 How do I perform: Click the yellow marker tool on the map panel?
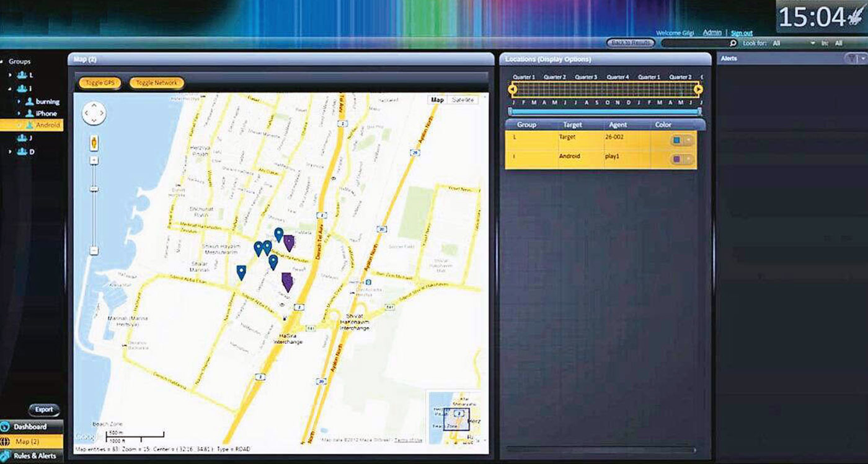pyautogui.click(x=94, y=141)
